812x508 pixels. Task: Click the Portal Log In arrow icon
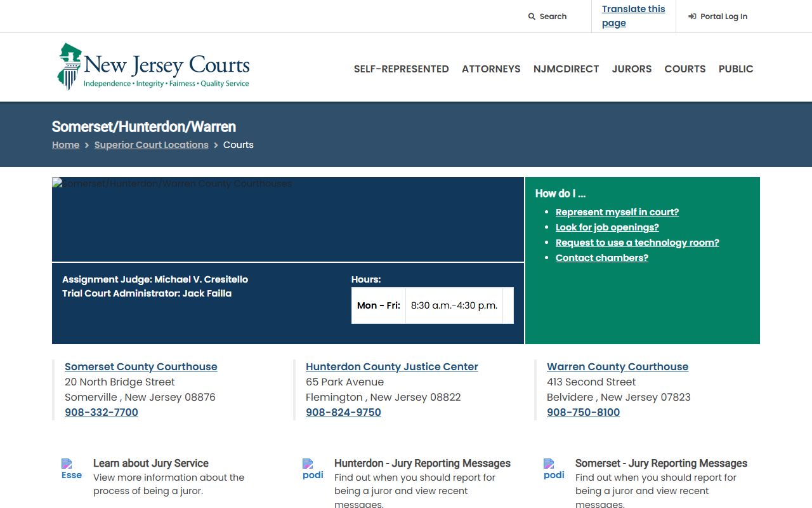(x=692, y=17)
